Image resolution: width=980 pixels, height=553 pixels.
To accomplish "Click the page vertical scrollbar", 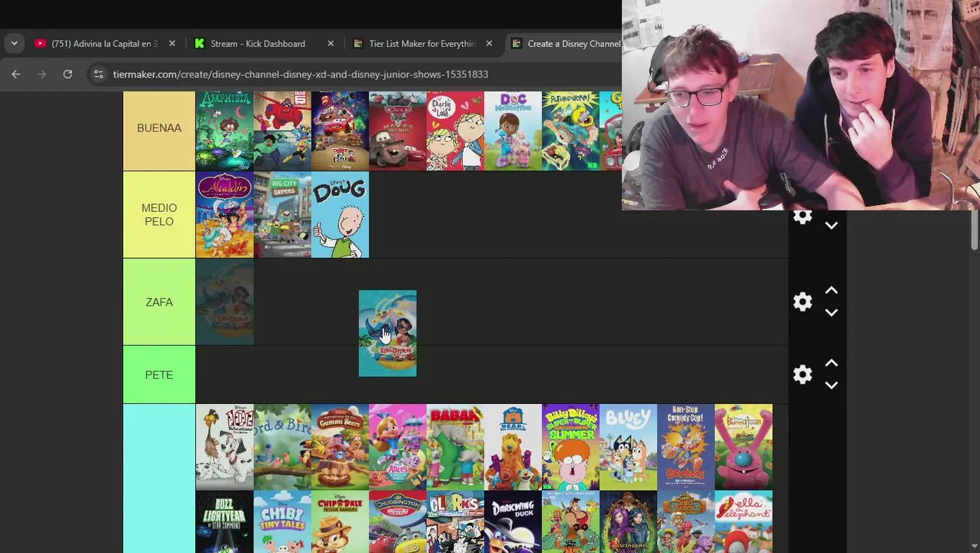I will pos(974,230).
